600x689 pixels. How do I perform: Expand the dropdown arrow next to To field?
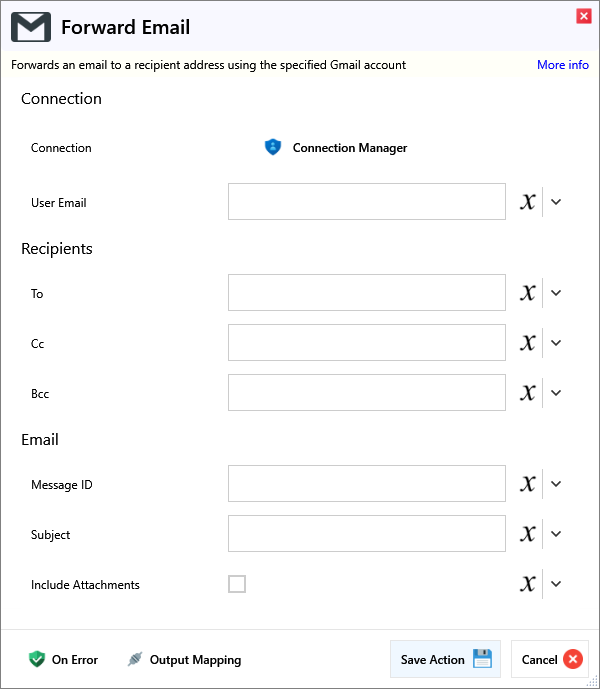[x=557, y=293]
